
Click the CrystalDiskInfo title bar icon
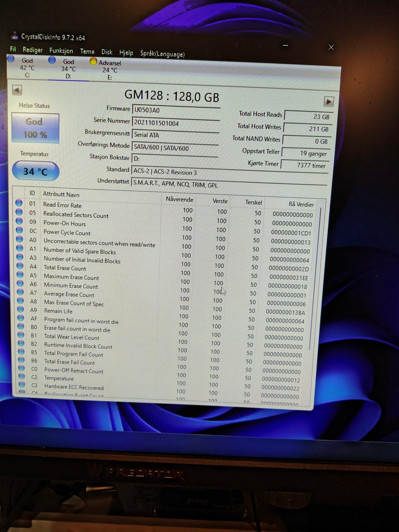pos(15,36)
